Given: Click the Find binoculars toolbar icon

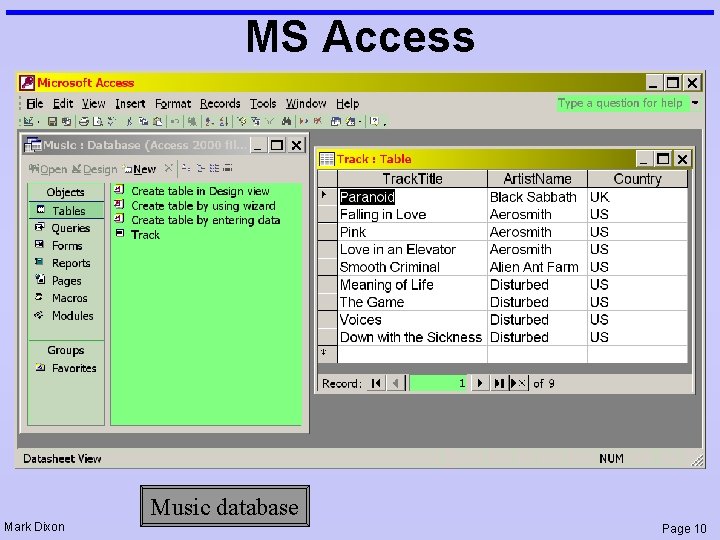Looking at the screenshot, I should tap(286, 121).
